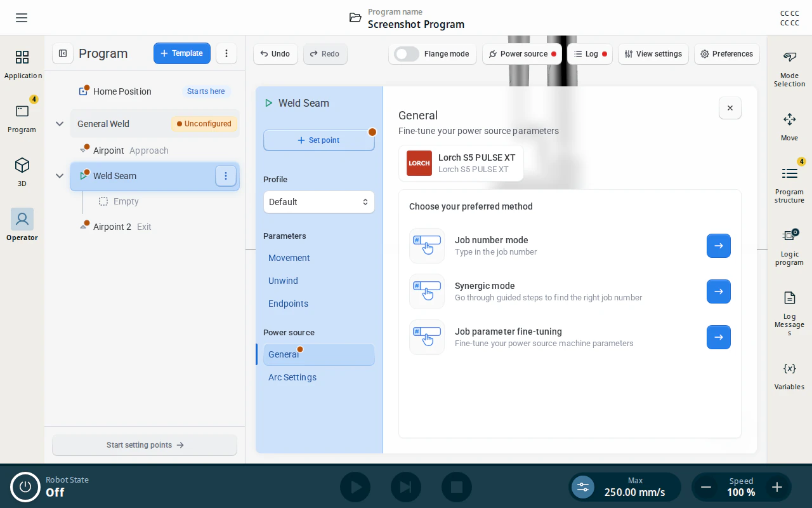This screenshot has width=812, height=508.
Task: Click the Undo button
Action: click(x=275, y=54)
